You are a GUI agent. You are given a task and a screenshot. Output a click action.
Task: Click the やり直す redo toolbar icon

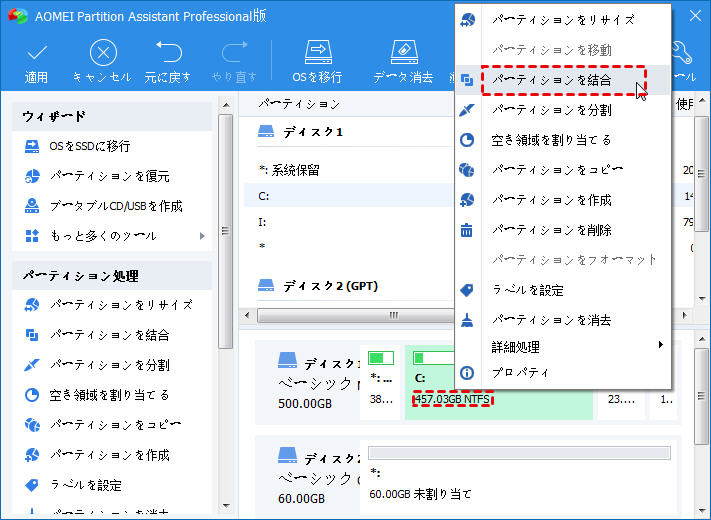coord(234,52)
